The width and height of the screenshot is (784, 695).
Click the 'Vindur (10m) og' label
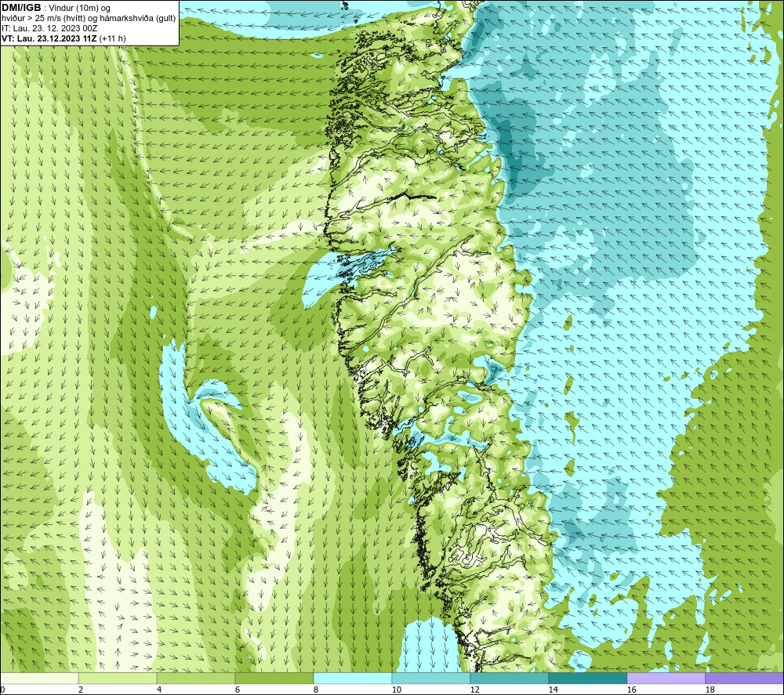[80, 8]
